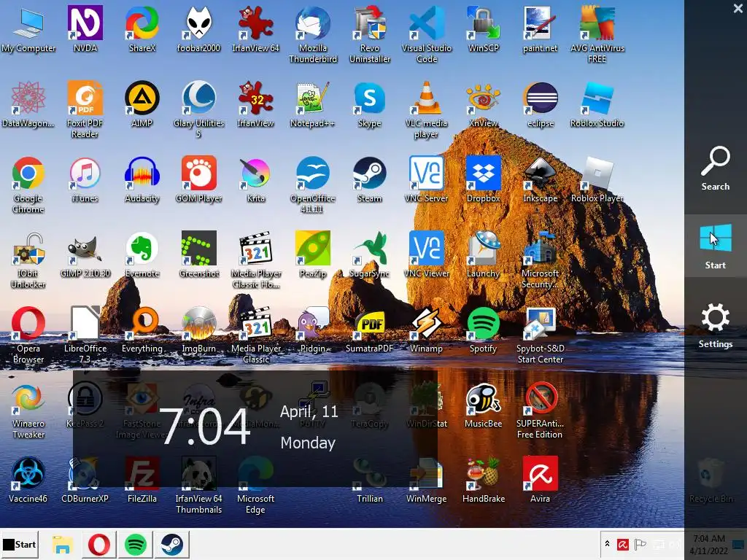The image size is (747, 560).
Task: Launch Launchy desktop icon
Action: [483, 254]
